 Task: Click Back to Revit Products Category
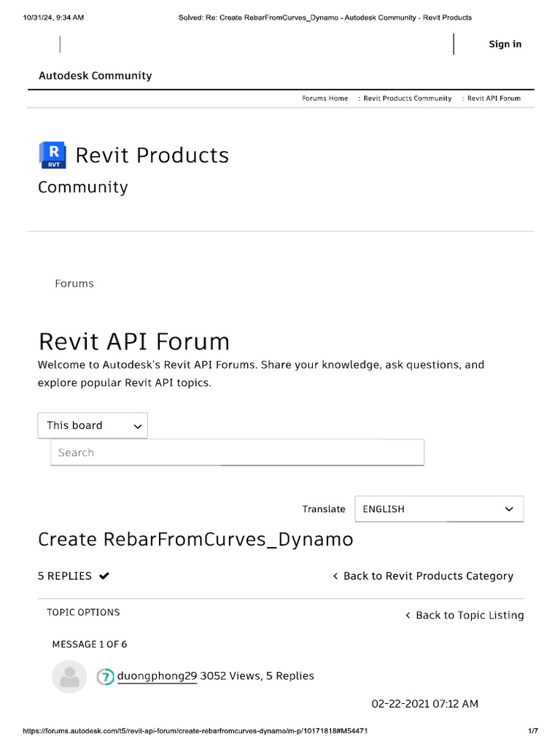(x=423, y=576)
